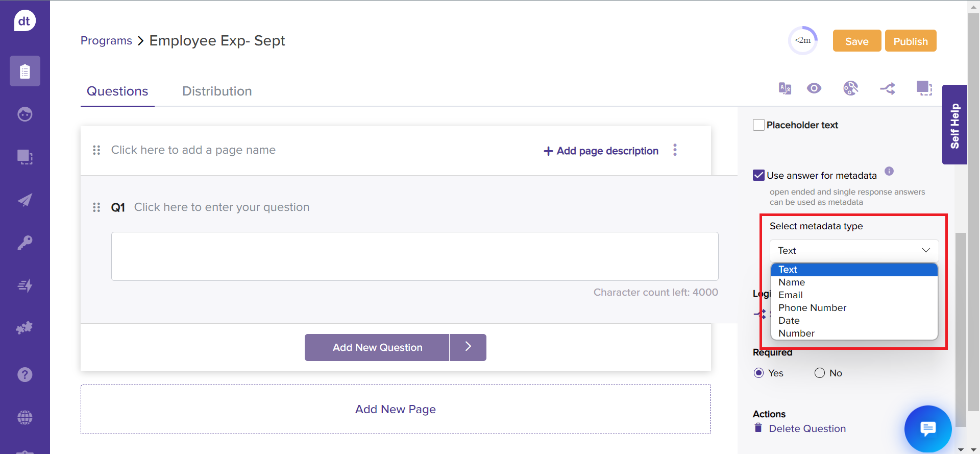Image resolution: width=980 pixels, height=454 pixels.
Task: Open the key icon in sidebar
Action: [24, 243]
